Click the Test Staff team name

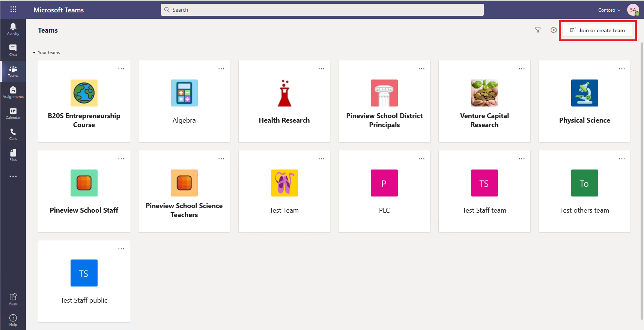(485, 210)
